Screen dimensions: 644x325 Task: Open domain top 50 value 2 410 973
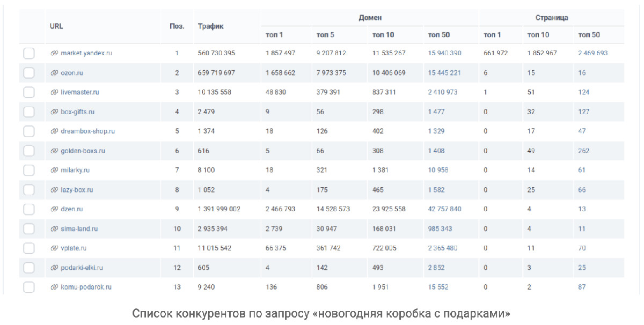[443, 92]
